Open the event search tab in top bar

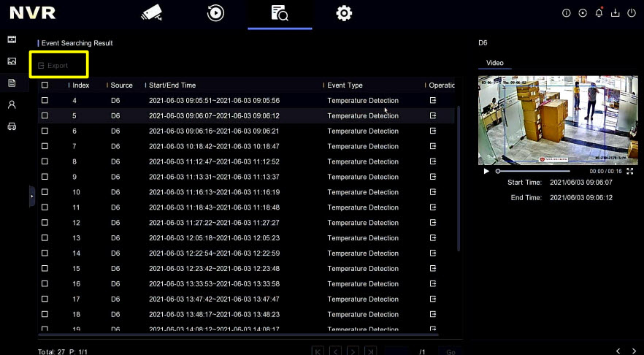coord(280,12)
